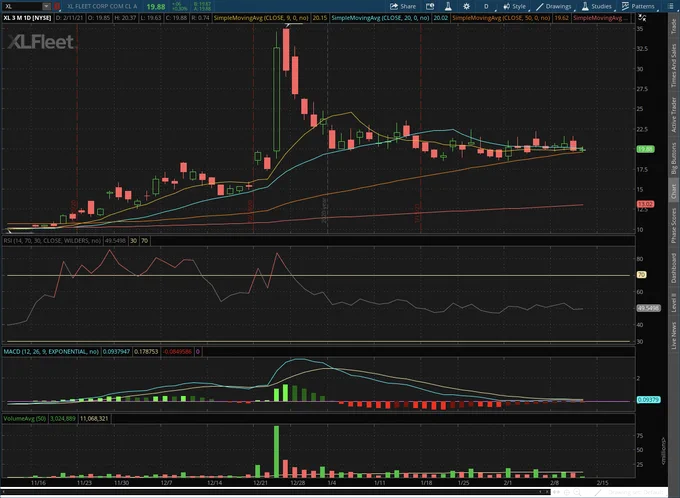Image resolution: width=680 pixels, height=498 pixels.
Task: Click SimpleMovingAvg (CLOSE, 50, 0, no) label
Action: click(501, 18)
